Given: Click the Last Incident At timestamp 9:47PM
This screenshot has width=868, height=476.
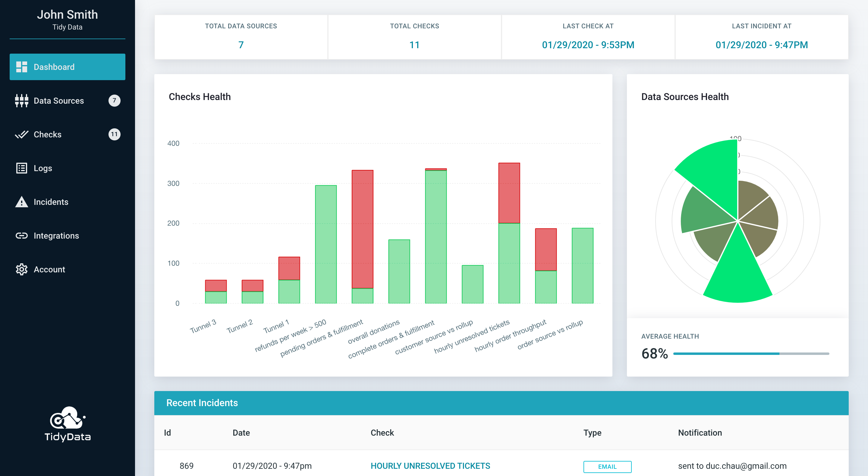Looking at the screenshot, I should (x=762, y=45).
